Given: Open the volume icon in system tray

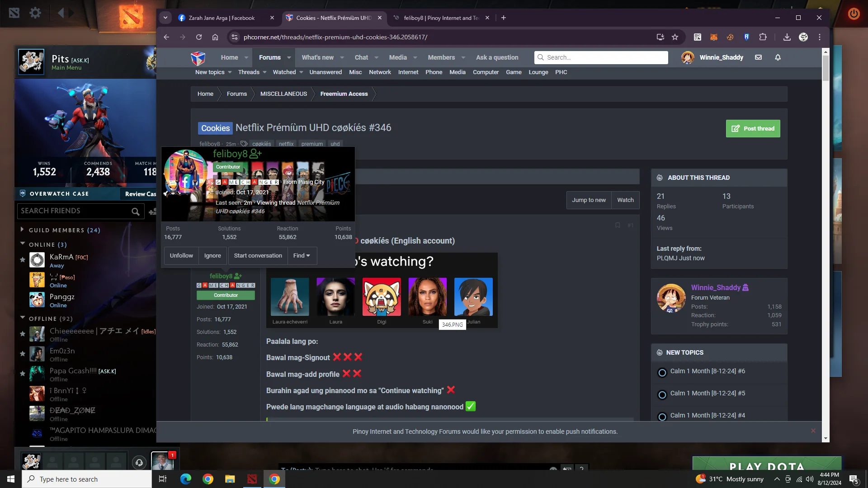Looking at the screenshot, I should click(x=810, y=479).
